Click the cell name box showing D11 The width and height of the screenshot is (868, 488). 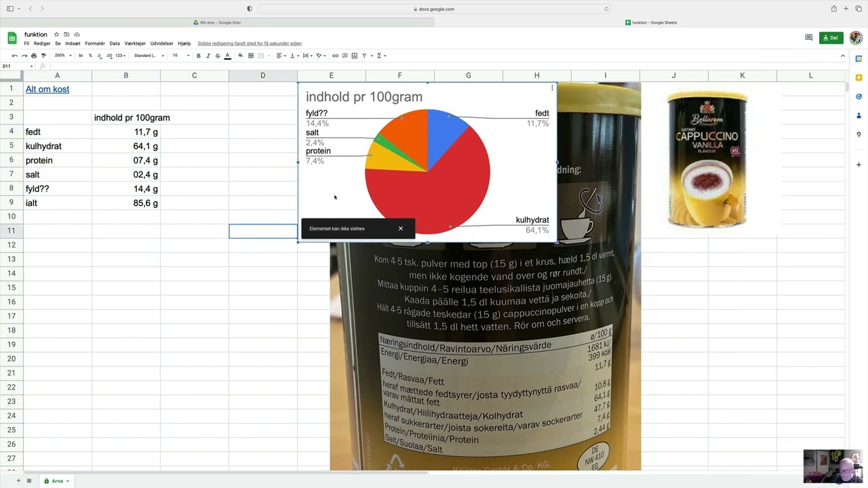(x=17, y=66)
